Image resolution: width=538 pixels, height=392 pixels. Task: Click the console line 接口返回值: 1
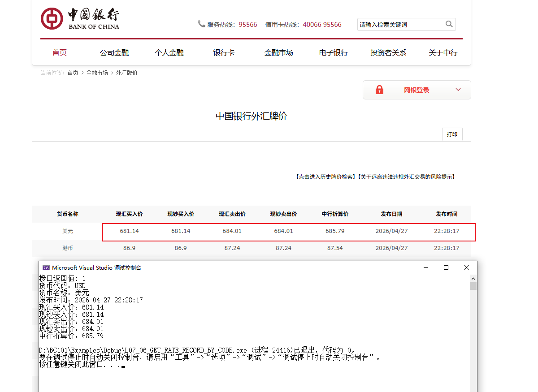62,279
